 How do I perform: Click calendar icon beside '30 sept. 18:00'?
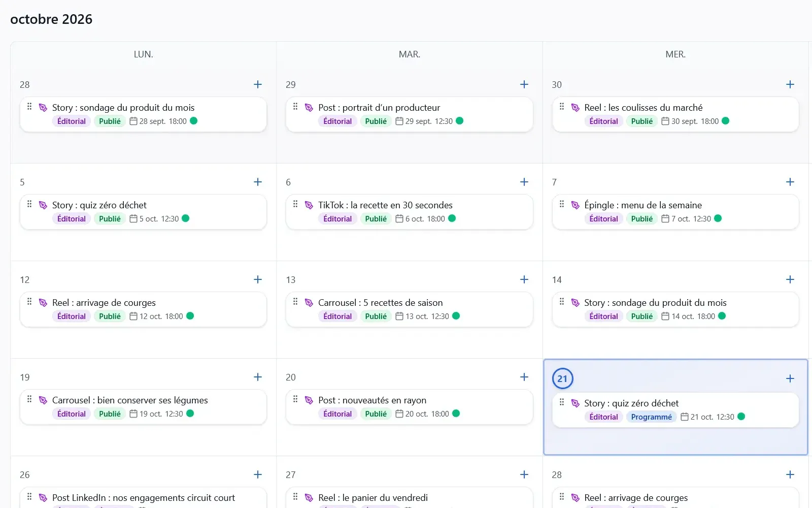[x=665, y=121]
